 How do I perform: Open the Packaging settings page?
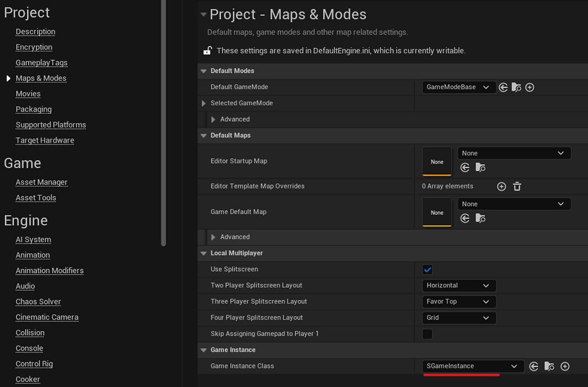coord(34,109)
